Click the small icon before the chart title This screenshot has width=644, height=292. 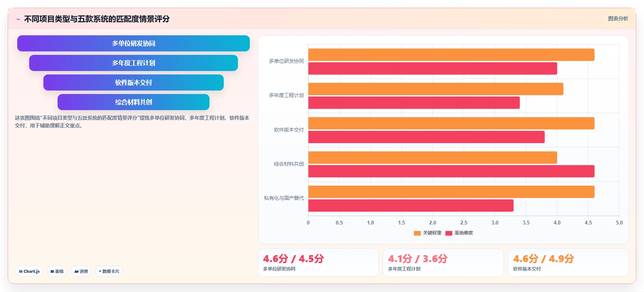click(18, 19)
